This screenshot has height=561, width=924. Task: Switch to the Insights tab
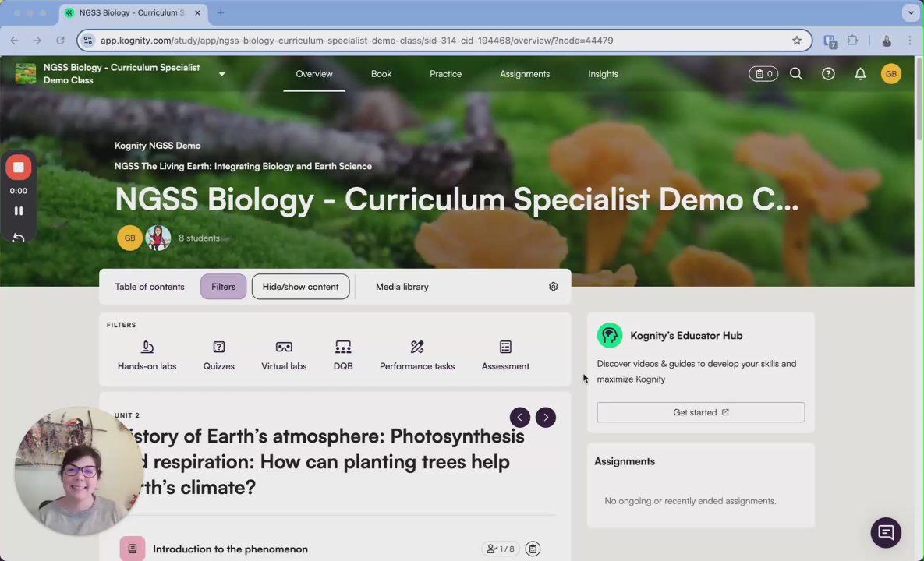(x=603, y=73)
